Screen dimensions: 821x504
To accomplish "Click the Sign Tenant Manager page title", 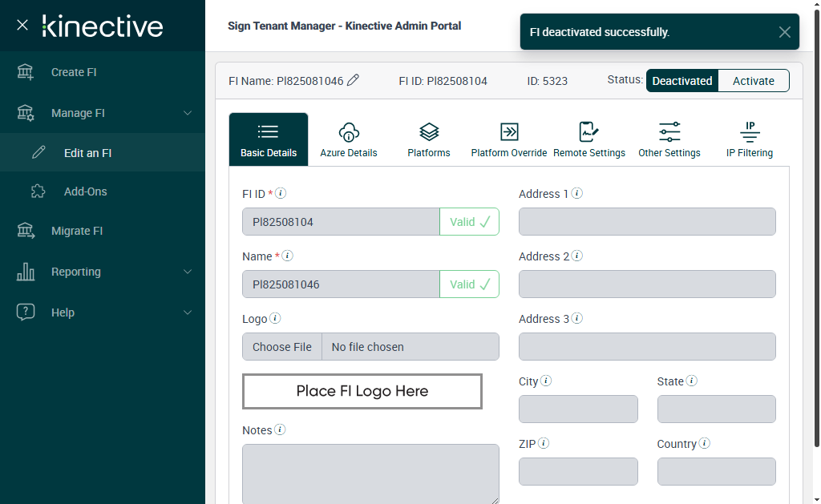I will coord(345,26).
